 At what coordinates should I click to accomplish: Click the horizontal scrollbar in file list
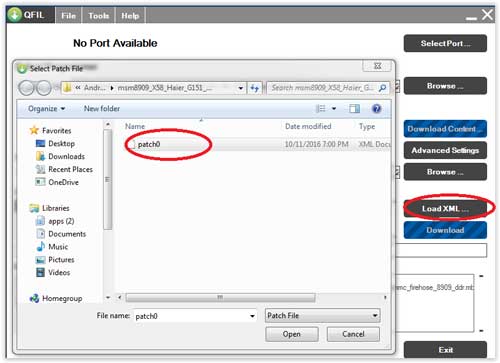click(x=220, y=297)
